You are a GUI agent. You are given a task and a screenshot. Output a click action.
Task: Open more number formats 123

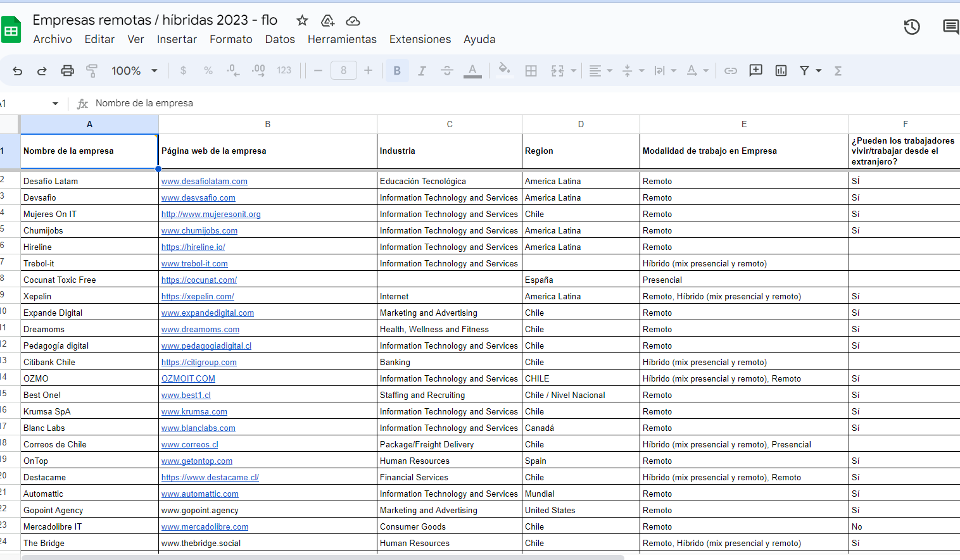(284, 71)
